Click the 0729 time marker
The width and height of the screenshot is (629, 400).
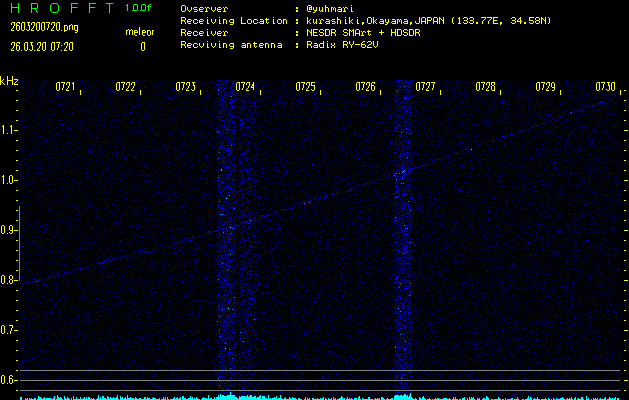545,87
